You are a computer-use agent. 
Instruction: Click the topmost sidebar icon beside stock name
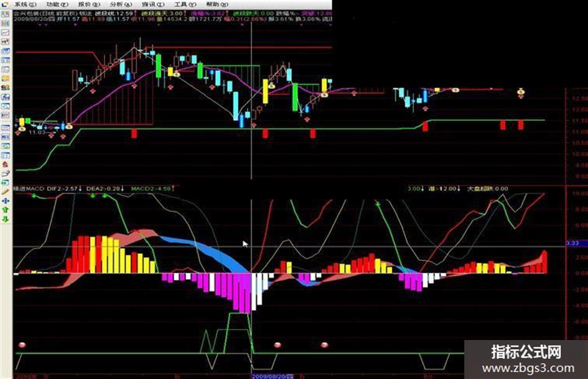[x=5, y=14]
